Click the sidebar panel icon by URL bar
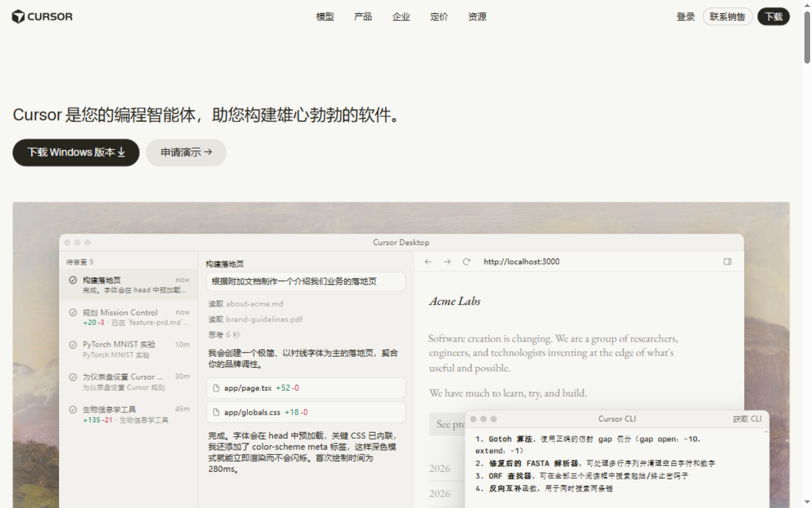 click(x=728, y=262)
